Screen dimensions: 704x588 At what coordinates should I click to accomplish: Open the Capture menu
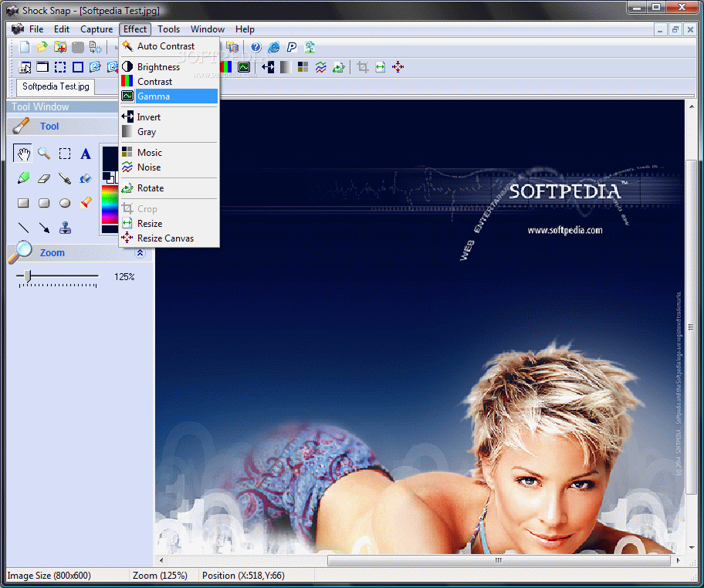click(96, 29)
